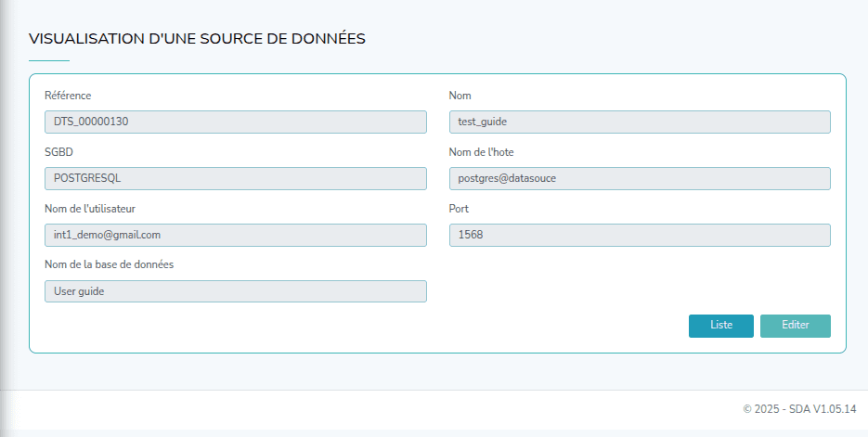Click the Visualisation d'une source de données heading
The height and width of the screenshot is (437, 868).
[x=197, y=39]
